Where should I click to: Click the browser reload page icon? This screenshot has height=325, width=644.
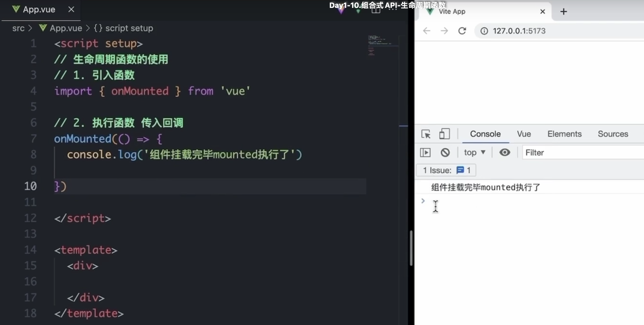462,31
